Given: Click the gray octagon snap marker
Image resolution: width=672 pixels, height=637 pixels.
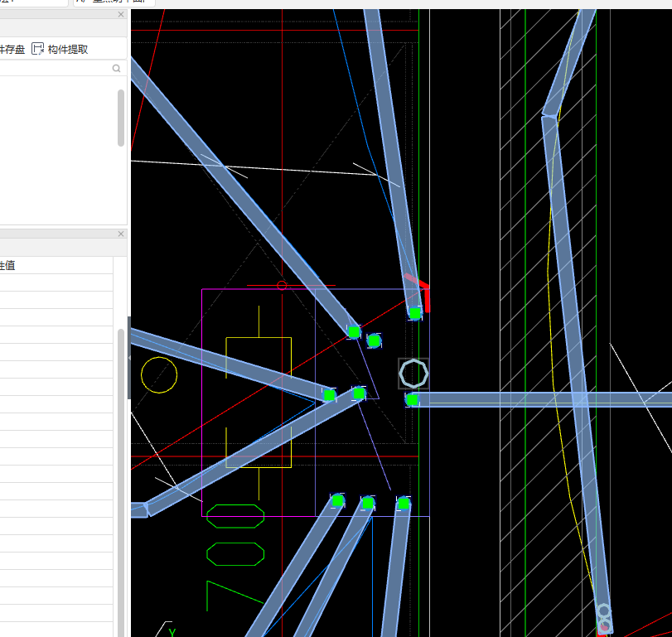Looking at the screenshot, I should pyautogui.click(x=413, y=374).
